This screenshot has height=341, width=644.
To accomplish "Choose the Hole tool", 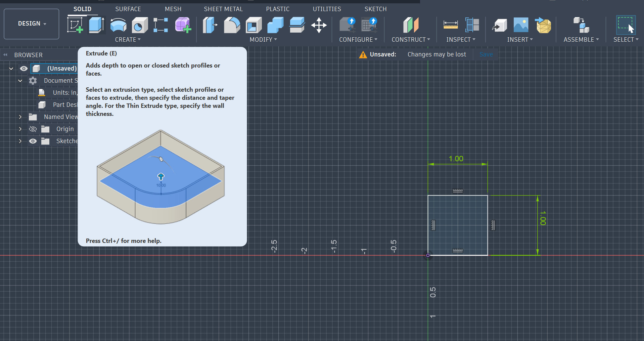I will [140, 25].
